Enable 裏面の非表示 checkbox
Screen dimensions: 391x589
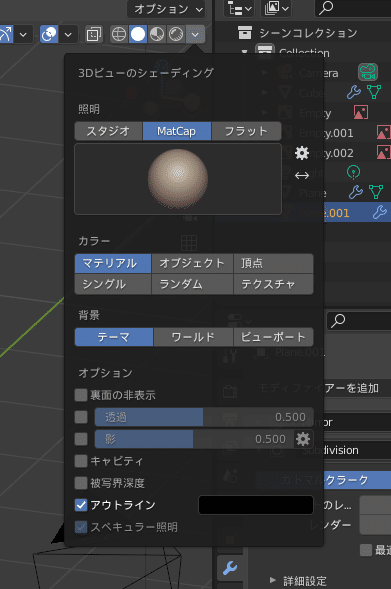pos(81,395)
